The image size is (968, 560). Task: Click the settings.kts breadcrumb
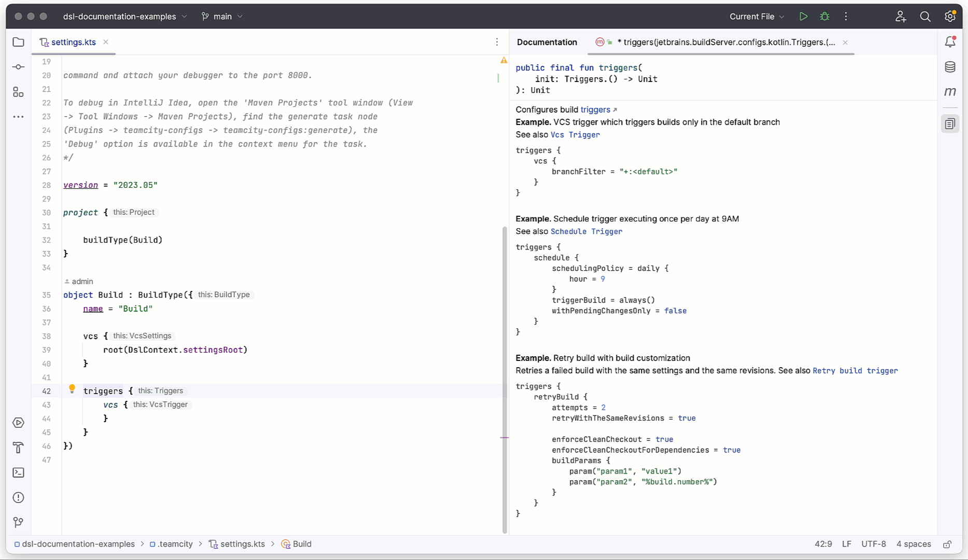pos(237,544)
